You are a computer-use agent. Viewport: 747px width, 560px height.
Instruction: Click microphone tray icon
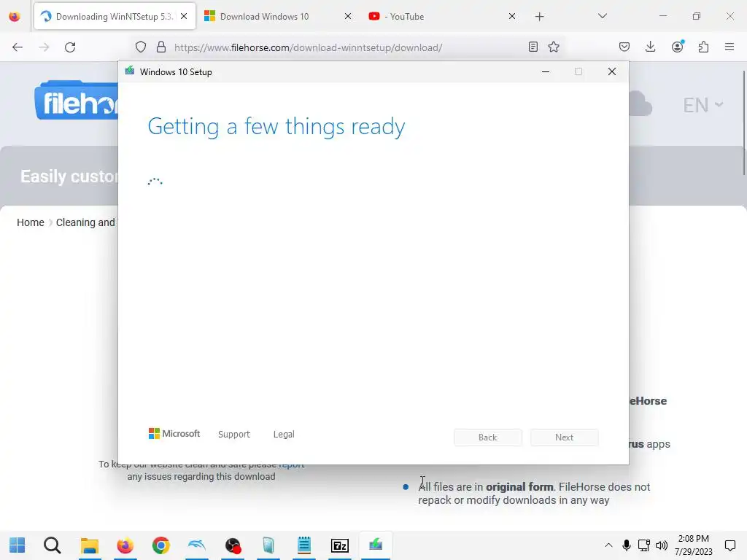pos(627,545)
